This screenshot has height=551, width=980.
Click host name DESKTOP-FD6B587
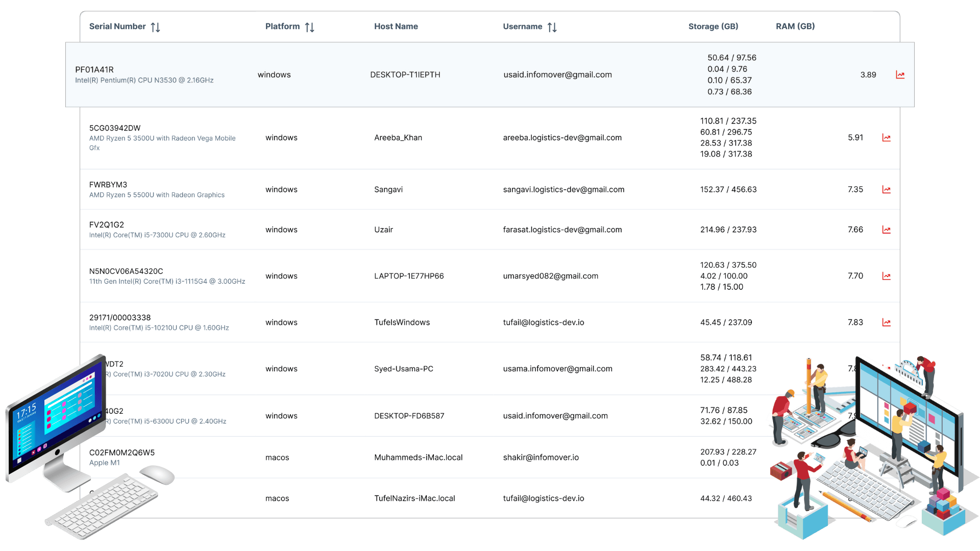(x=409, y=416)
